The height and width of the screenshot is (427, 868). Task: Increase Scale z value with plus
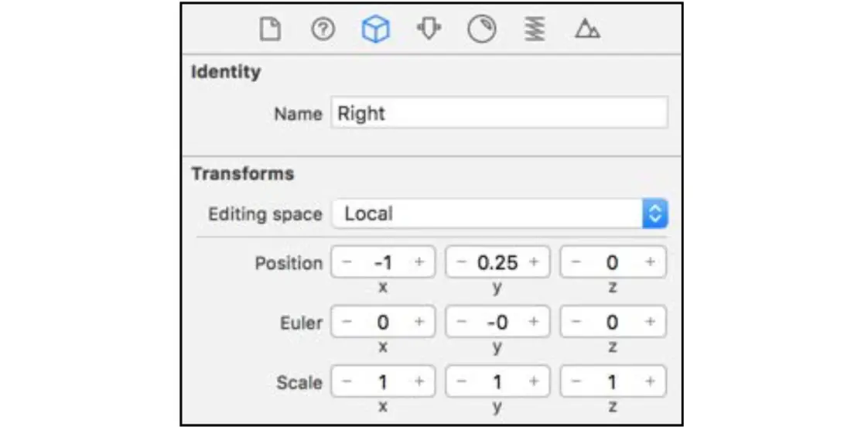pyautogui.click(x=650, y=381)
